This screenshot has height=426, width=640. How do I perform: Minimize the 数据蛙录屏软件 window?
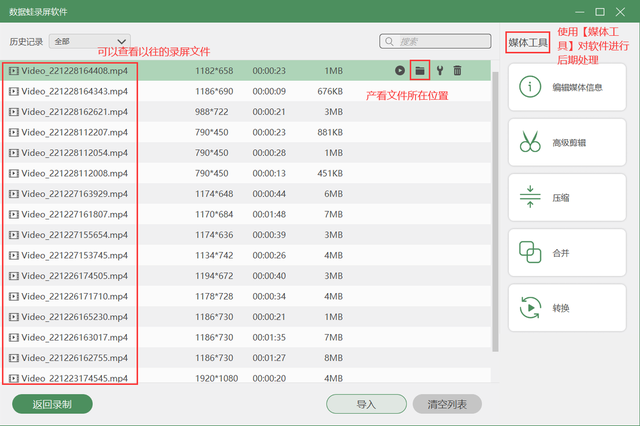[x=580, y=12]
